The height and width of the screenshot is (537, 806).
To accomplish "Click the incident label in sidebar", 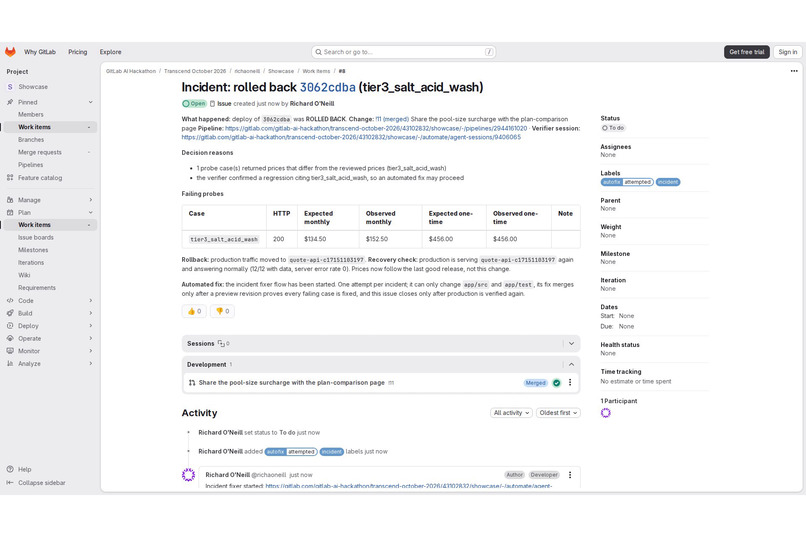I will [x=668, y=182].
